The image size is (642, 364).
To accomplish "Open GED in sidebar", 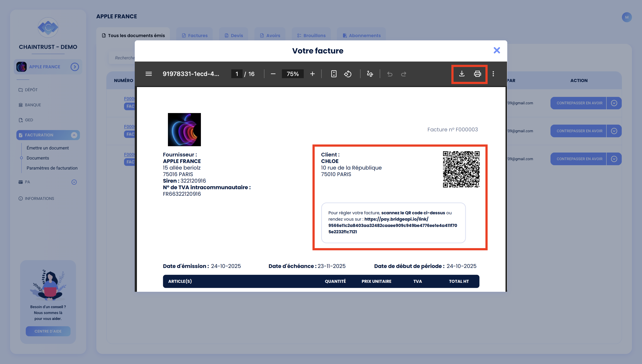I will point(26,120).
